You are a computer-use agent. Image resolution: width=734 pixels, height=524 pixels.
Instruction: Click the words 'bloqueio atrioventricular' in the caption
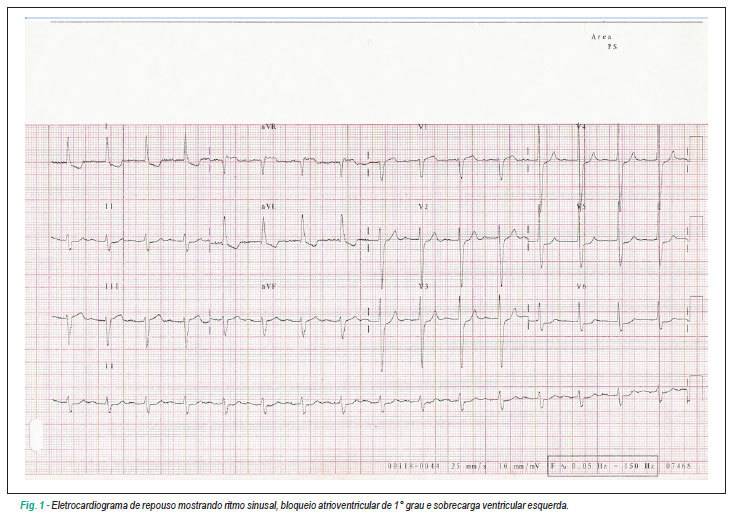click(330, 506)
